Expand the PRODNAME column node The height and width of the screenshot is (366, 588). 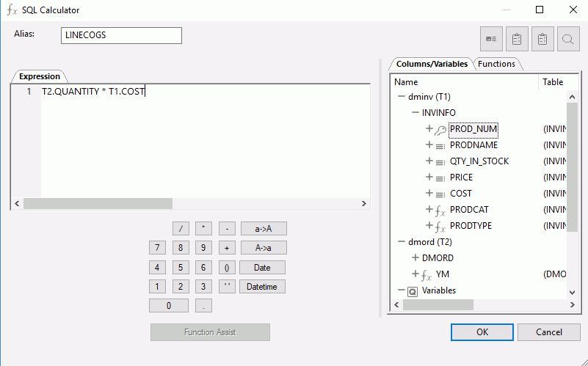(429, 144)
